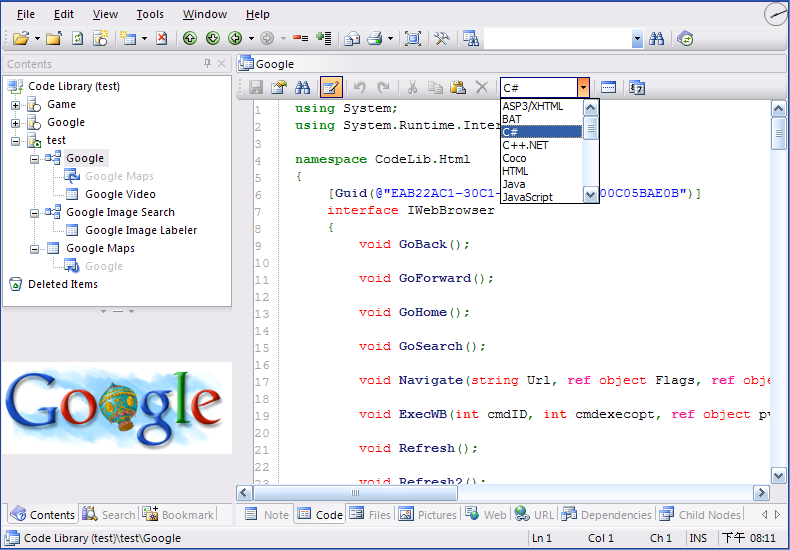Screen dimensions: 790x550
Task: Click the purple sync update icon
Action: click(x=685, y=38)
